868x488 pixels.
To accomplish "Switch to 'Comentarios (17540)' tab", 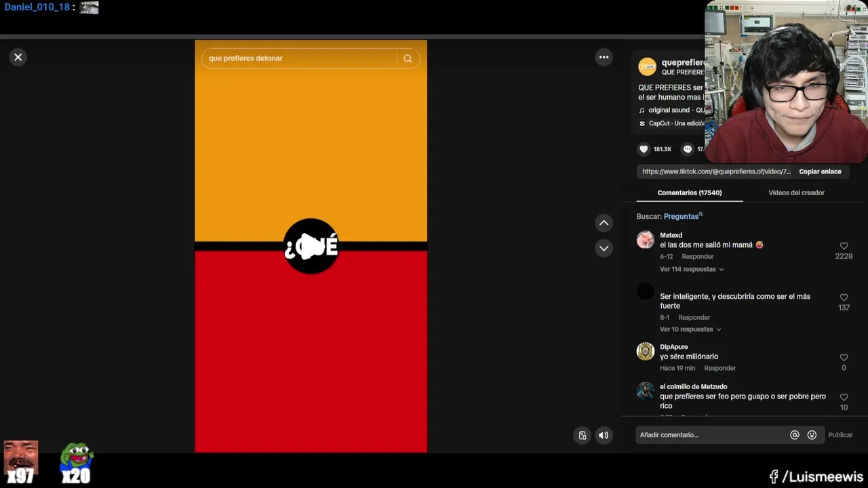I will pyautogui.click(x=690, y=192).
